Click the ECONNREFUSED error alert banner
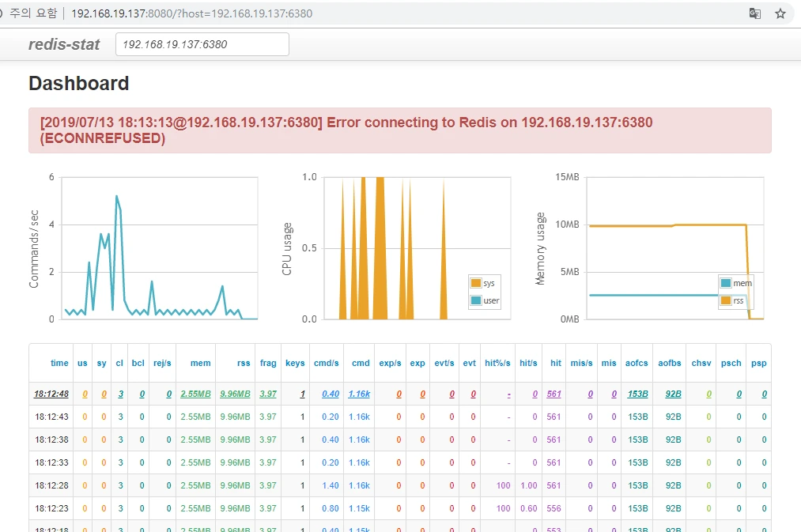801x532 pixels. [x=400, y=130]
